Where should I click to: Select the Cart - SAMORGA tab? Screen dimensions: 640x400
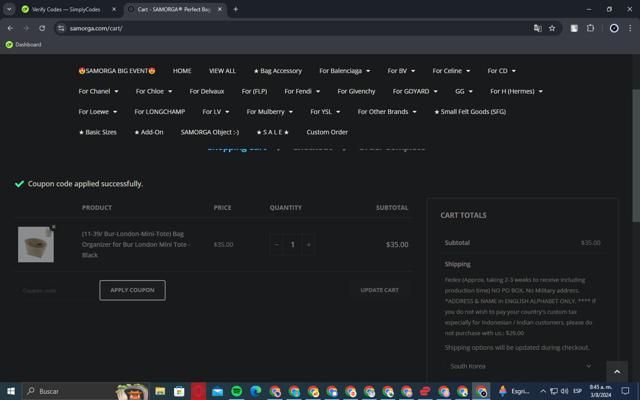(x=174, y=9)
